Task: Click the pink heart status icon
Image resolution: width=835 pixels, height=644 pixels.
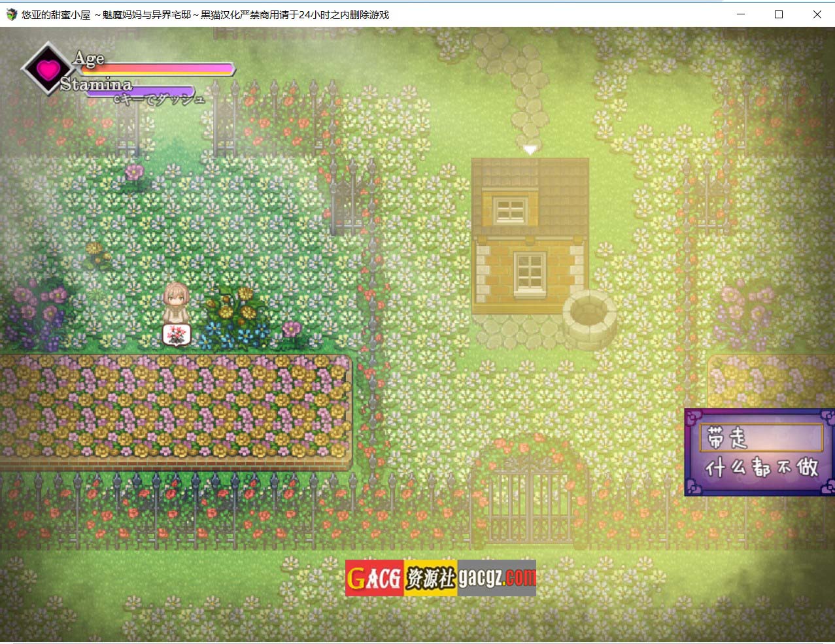Action: (x=48, y=69)
